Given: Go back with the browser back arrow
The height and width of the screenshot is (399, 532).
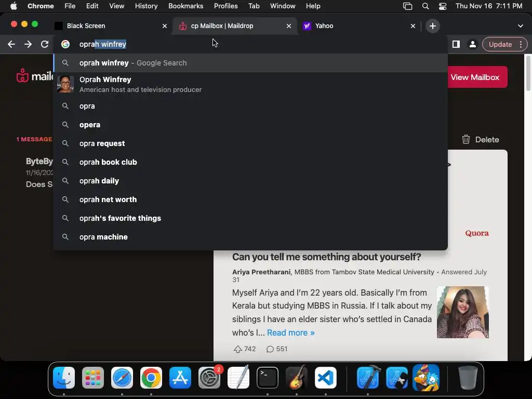Looking at the screenshot, I should (x=11, y=44).
